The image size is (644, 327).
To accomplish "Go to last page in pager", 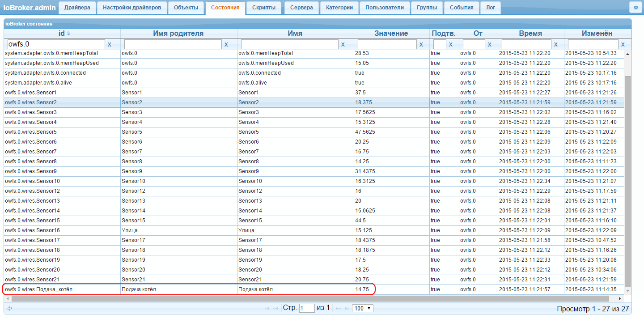I will (x=346, y=308).
